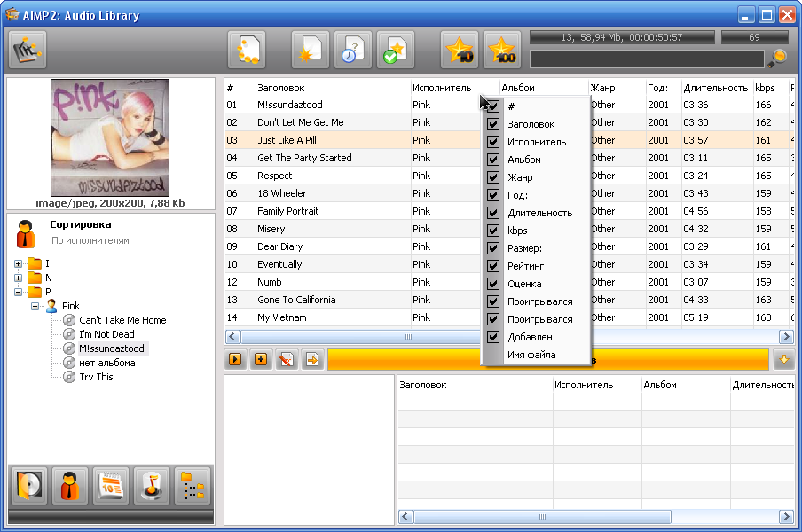Viewport: 802px width, 532px height.
Task: Click inside the search input field
Action: (x=647, y=59)
